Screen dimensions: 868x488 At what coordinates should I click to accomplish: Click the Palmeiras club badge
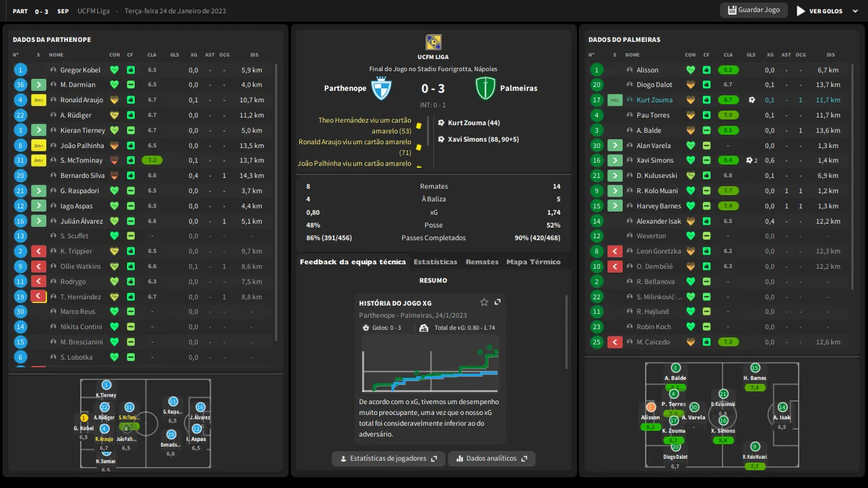pos(485,88)
